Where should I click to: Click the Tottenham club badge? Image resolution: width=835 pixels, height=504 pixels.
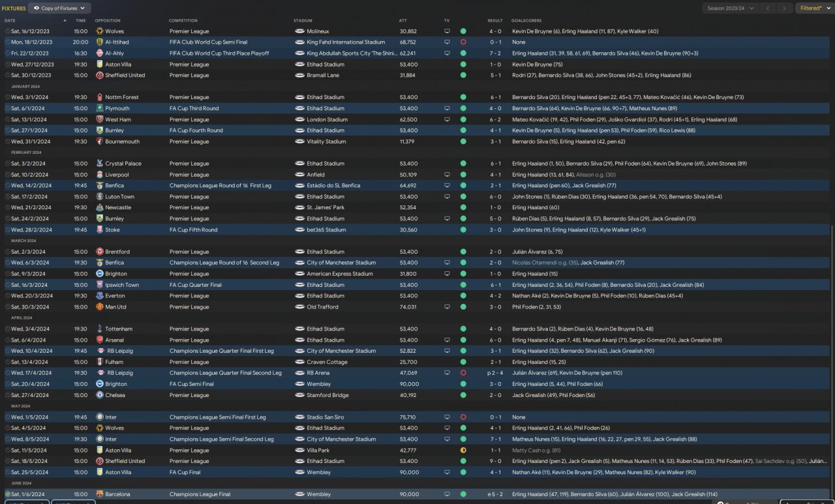(99, 329)
